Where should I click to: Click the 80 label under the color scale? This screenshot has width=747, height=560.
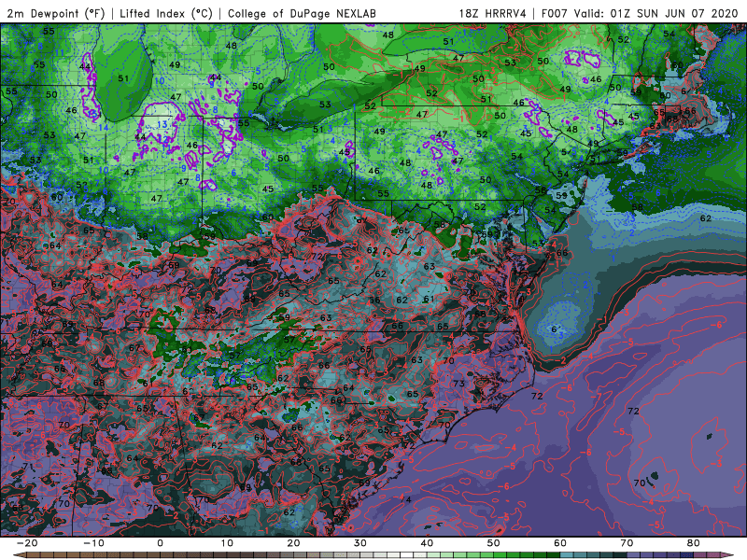(694, 543)
